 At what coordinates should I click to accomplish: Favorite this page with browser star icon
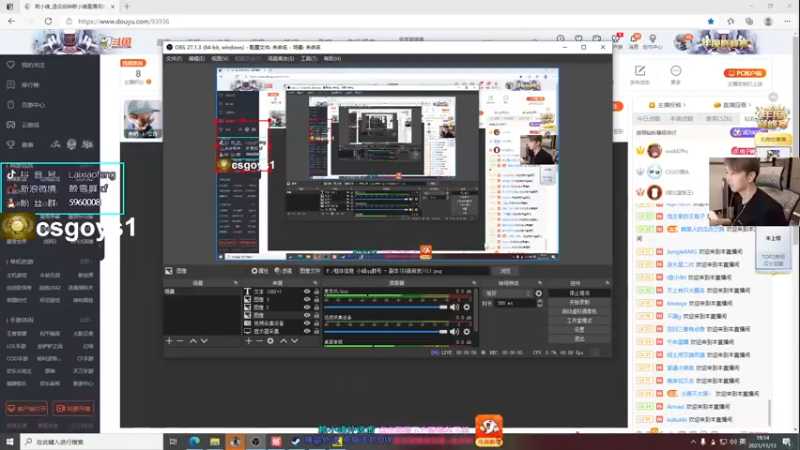711,21
